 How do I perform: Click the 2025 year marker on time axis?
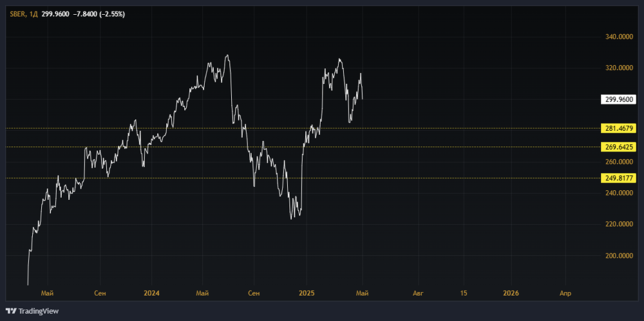307,293
